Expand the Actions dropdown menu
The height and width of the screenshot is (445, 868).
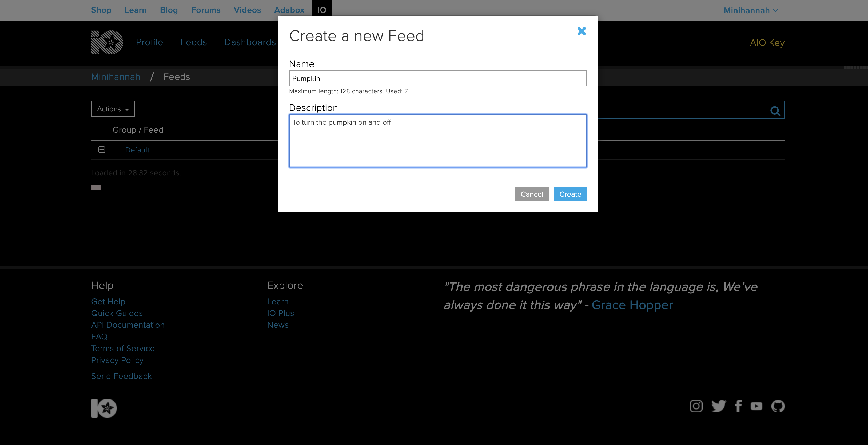[x=113, y=109]
